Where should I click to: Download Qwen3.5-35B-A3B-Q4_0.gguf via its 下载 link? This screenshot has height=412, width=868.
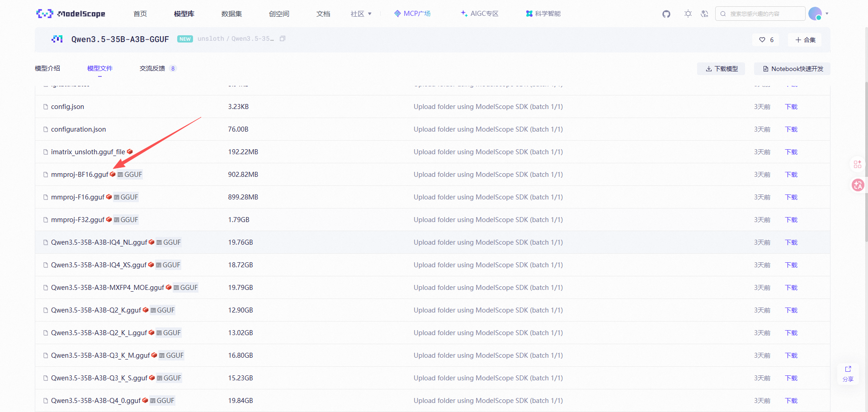pyautogui.click(x=791, y=401)
